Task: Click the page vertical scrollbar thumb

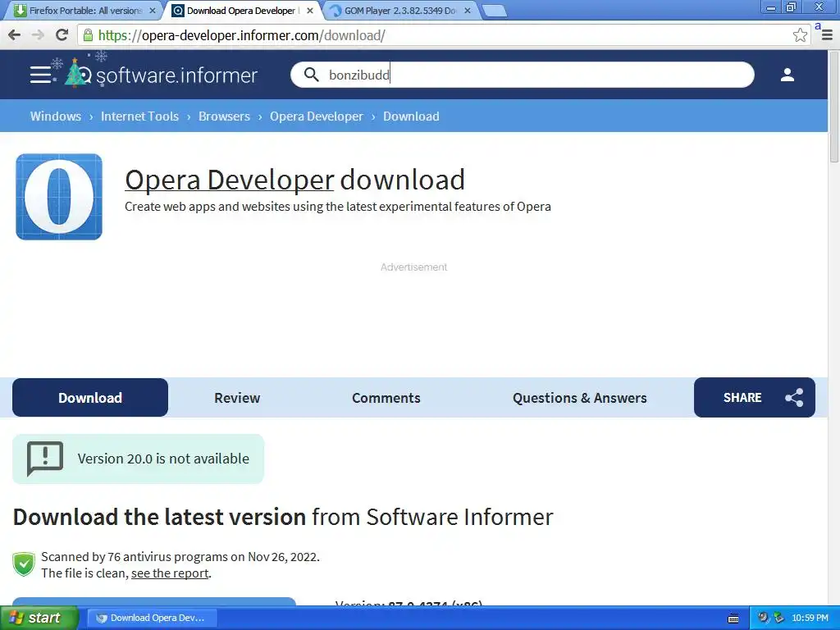Action: 834,107
